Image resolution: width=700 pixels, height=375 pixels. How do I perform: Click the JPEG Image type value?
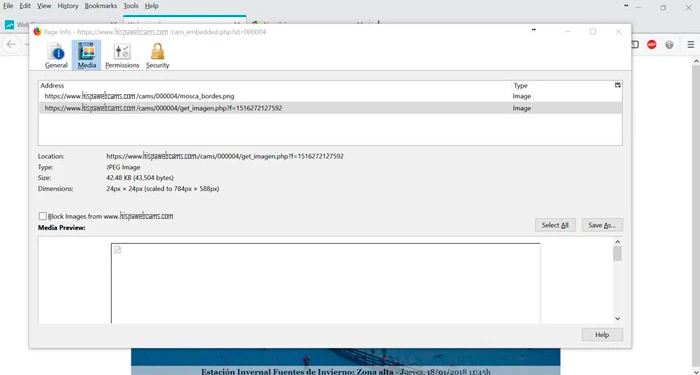[123, 167]
